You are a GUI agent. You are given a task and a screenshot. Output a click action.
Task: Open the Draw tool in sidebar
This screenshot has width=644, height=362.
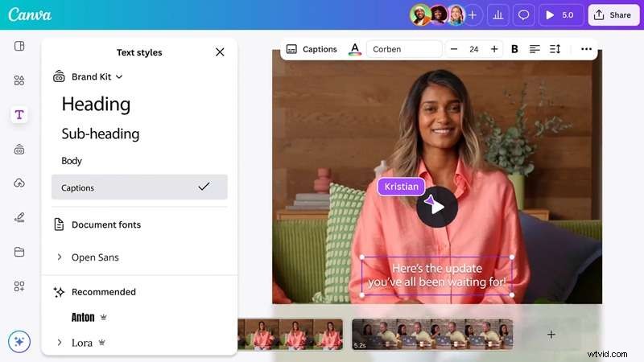[x=19, y=217]
